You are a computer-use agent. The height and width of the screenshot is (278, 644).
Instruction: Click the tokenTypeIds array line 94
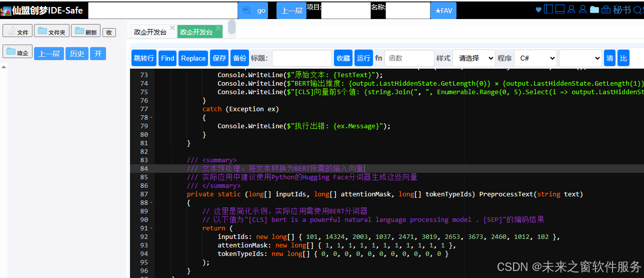pyautogui.click(x=333, y=253)
